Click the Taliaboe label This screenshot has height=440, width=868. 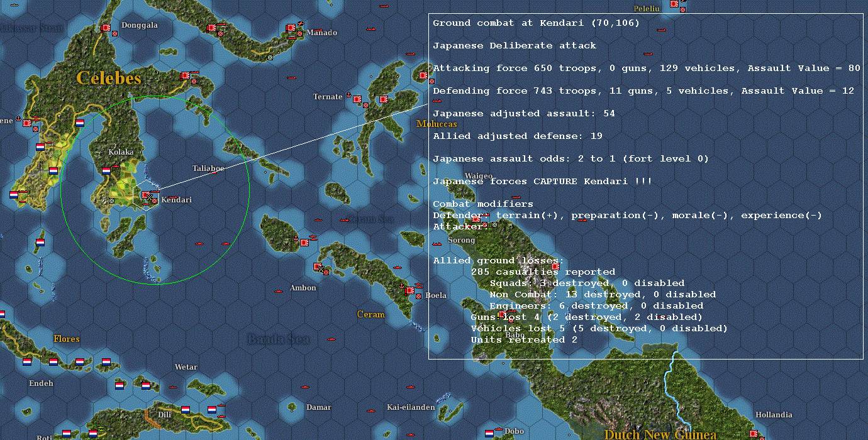click(208, 168)
